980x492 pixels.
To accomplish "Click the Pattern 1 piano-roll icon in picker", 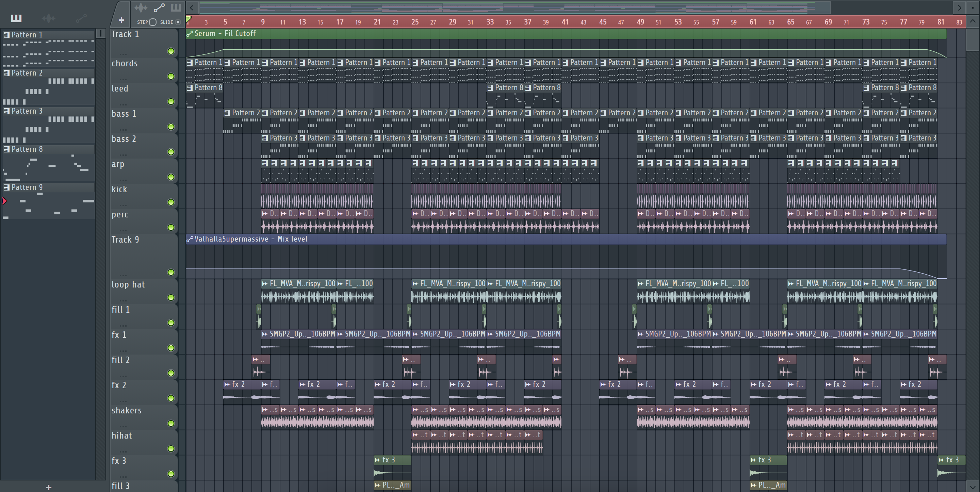I will coord(6,35).
